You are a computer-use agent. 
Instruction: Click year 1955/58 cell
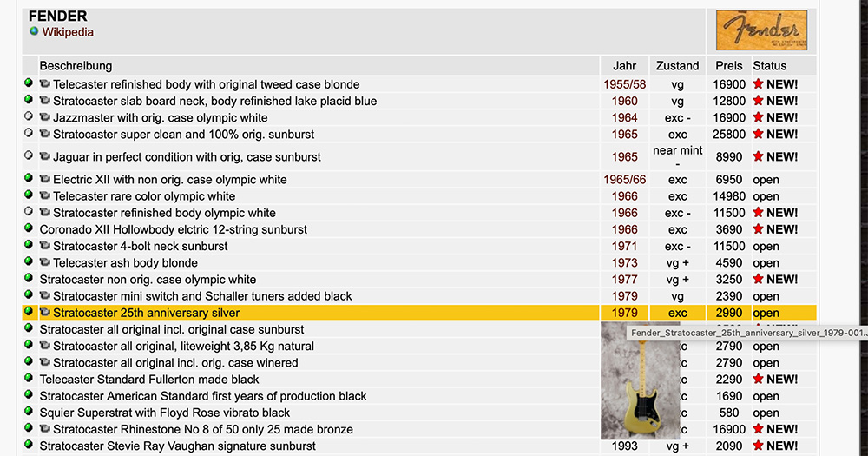(x=624, y=85)
